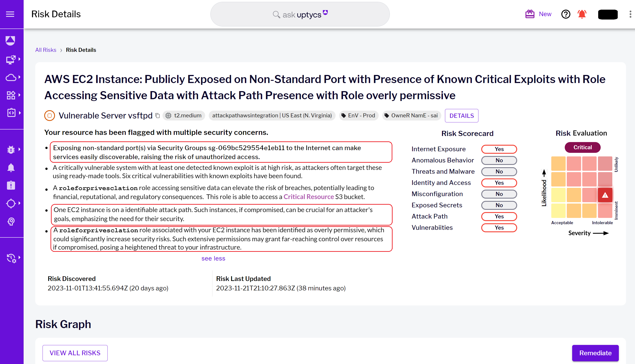This screenshot has height=364, width=635.
Task: Click the Uptycs logo sidebar icon
Action: 10,40
